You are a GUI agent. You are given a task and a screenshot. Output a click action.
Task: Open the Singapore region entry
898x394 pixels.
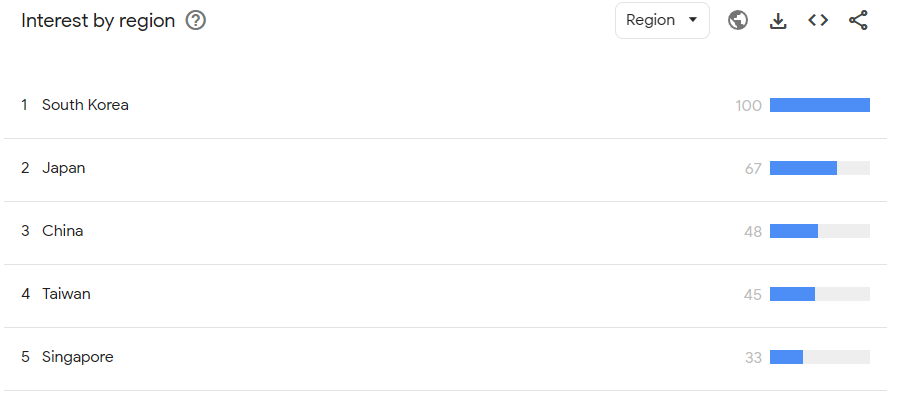78,357
